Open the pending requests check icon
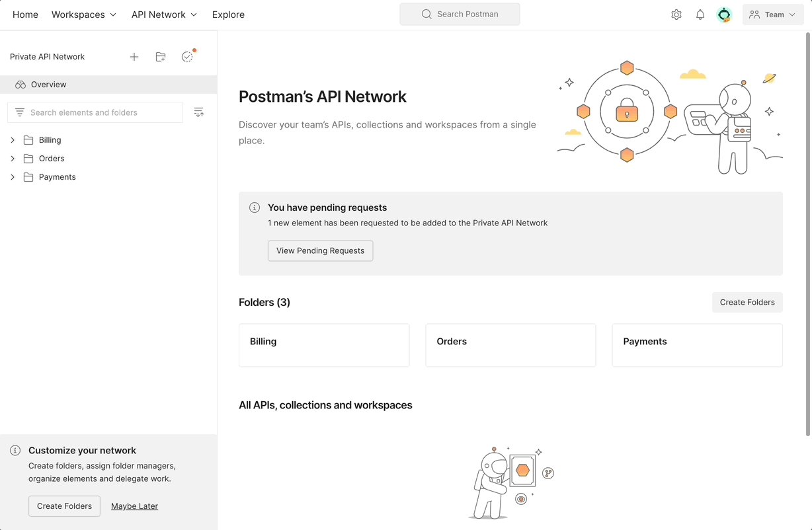 tap(187, 57)
